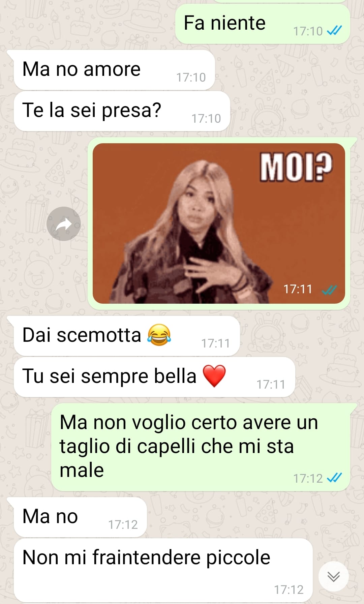Tap read ticks on the haircut message
This screenshot has height=604, width=364.
tap(334, 478)
